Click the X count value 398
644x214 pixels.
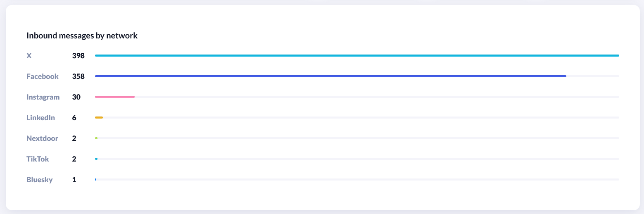click(78, 55)
